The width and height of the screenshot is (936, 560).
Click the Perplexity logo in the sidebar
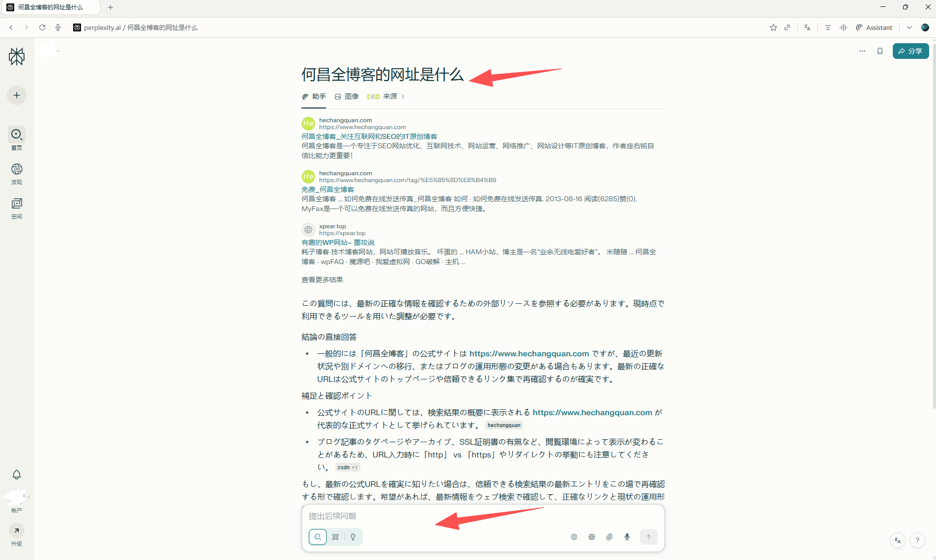pyautogui.click(x=17, y=56)
